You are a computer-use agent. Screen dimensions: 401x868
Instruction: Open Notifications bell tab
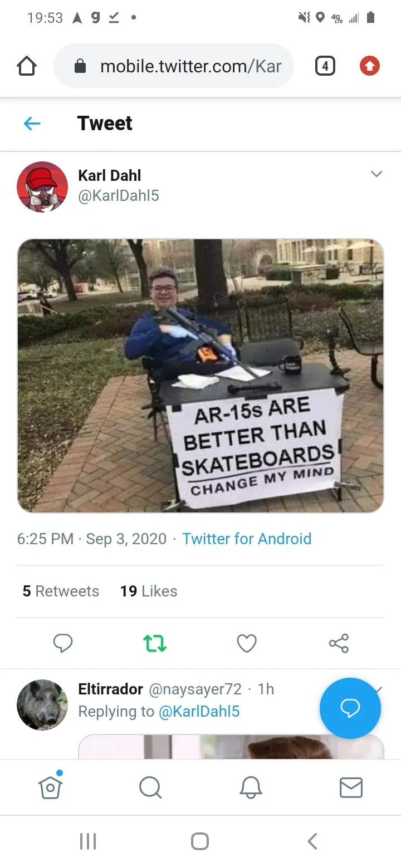(x=251, y=787)
